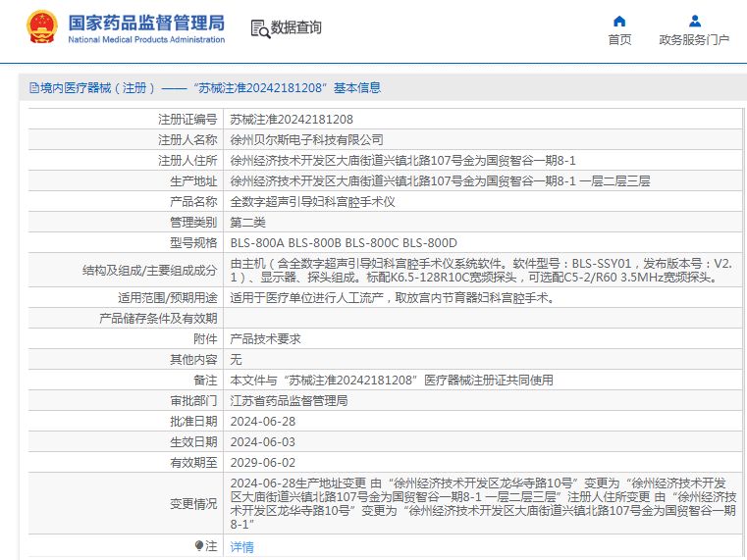Click the 生产地址 value ending 一层二层三层
The width and height of the screenshot is (747, 560).
[440, 180]
